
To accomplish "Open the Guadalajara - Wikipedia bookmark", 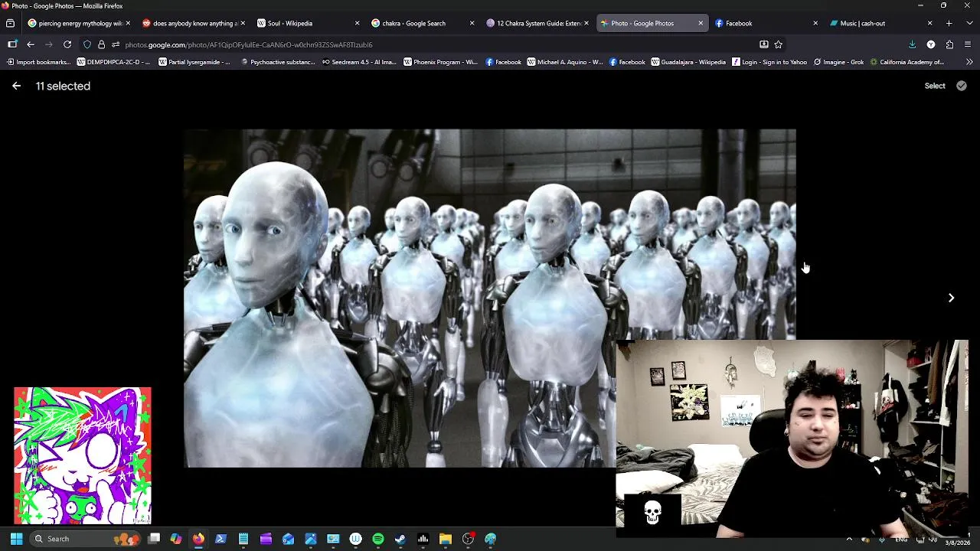I will tap(688, 62).
